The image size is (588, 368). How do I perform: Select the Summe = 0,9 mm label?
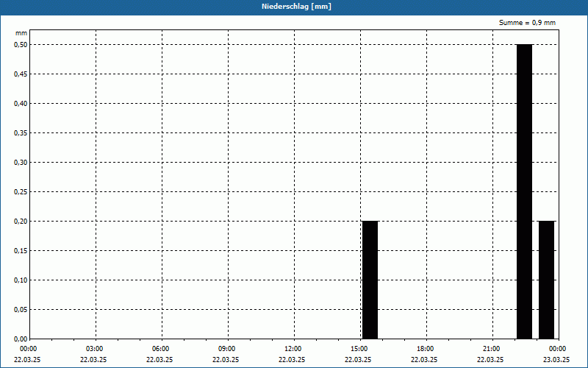coord(527,23)
